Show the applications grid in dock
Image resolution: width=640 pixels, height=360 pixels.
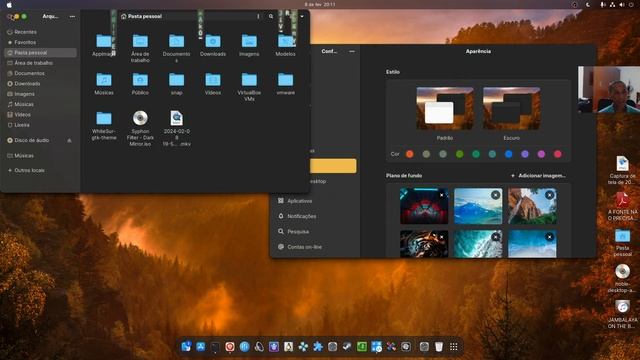click(x=453, y=347)
